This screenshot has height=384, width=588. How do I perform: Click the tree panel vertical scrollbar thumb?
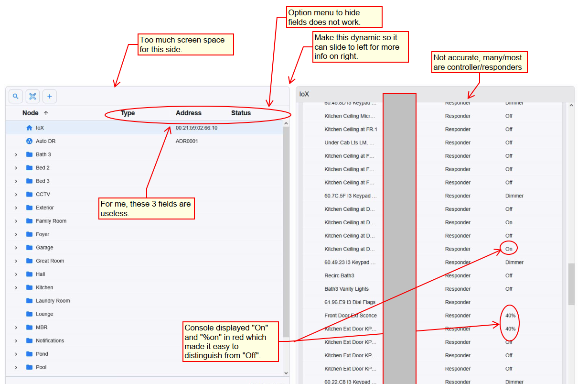(286, 232)
